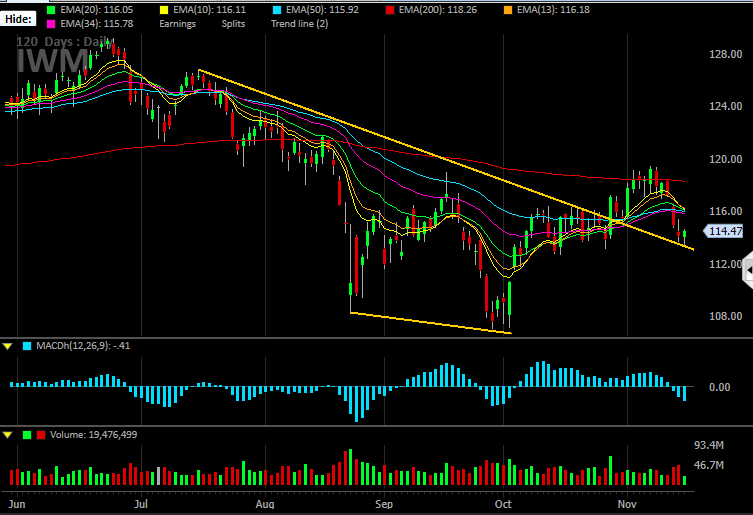Toggle the red EMA(200) indicator swatch
753x515 pixels.
coord(390,10)
